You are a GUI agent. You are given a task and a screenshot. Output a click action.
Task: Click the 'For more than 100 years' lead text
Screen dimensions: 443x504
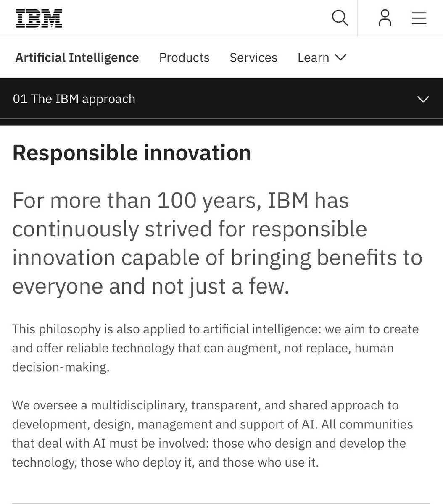pos(217,243)
